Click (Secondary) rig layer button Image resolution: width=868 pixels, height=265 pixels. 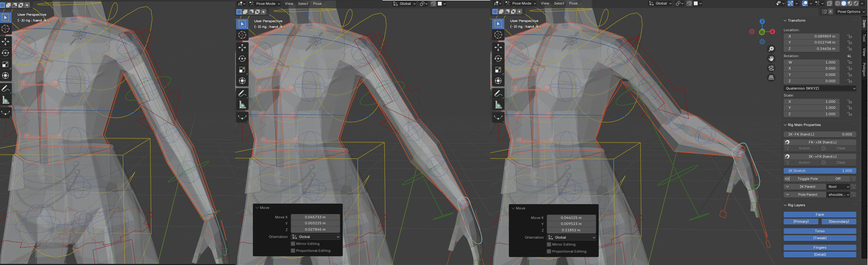[839, 222]
